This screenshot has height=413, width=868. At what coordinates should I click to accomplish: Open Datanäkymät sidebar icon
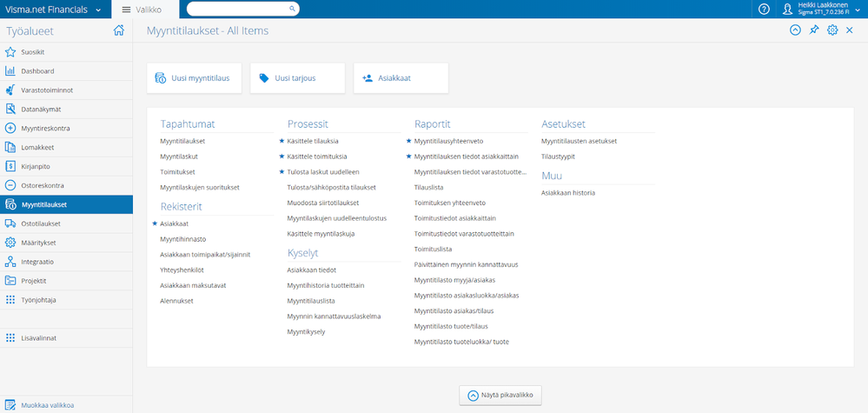coord(10,109)
